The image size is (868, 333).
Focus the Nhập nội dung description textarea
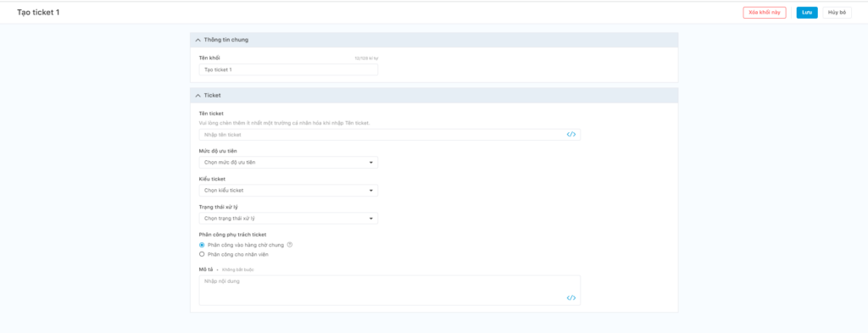(390, 291)
